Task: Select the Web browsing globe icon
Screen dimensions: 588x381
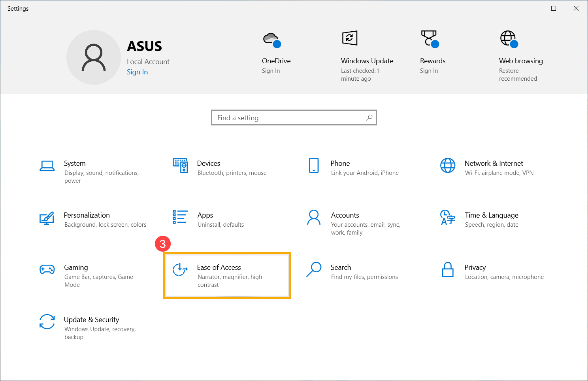Action: (x=509, y=39)
